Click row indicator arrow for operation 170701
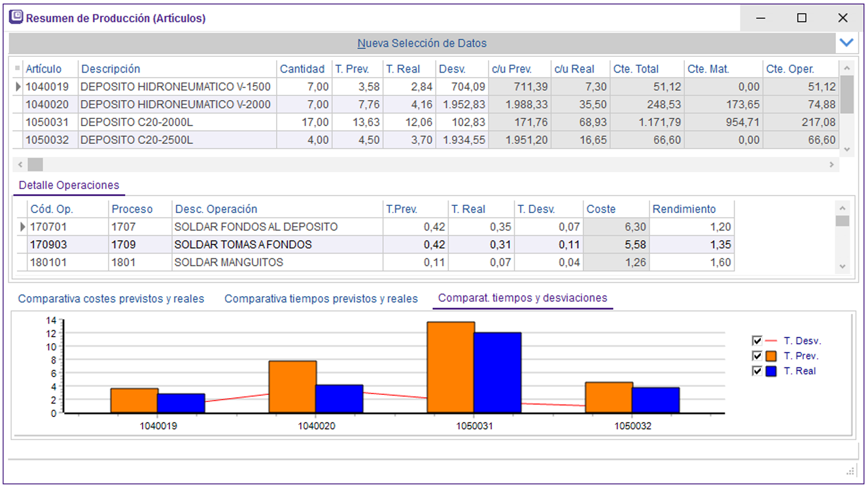868x487 pixels. [x=24, y=227]
